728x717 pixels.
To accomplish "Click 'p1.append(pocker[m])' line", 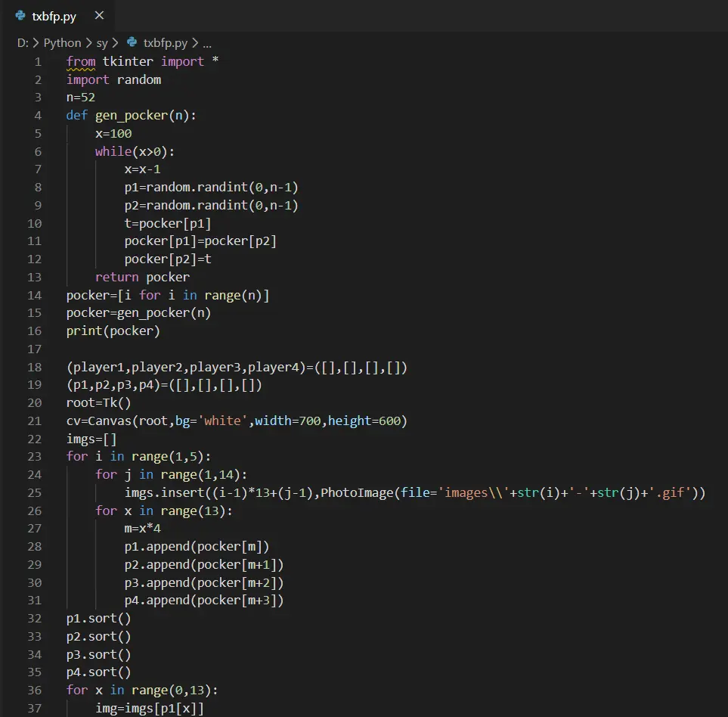I will [197, 547].
